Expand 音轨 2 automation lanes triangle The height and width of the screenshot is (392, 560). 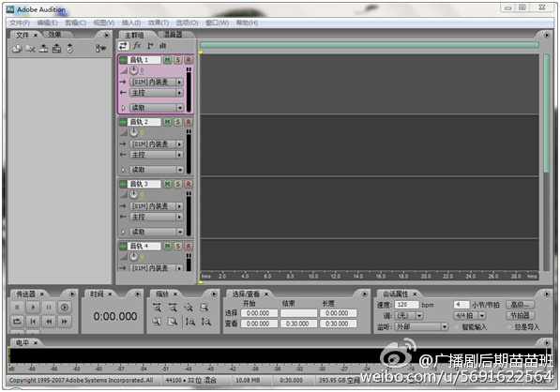point(123,170)
